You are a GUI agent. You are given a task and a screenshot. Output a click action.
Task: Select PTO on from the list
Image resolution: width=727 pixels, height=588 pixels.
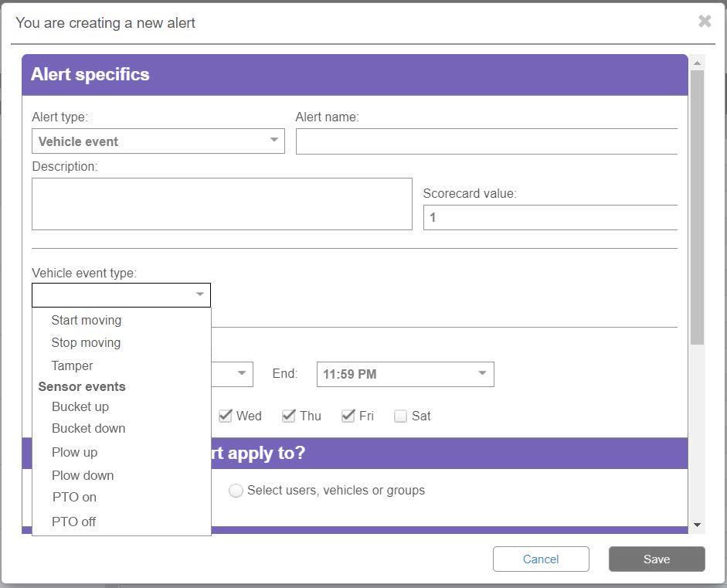click(74, 497)
